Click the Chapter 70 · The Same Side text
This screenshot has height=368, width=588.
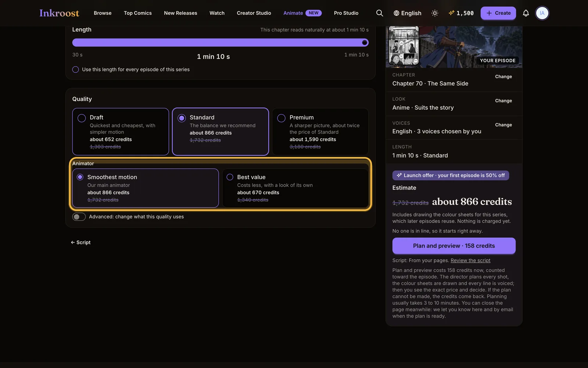430,84
